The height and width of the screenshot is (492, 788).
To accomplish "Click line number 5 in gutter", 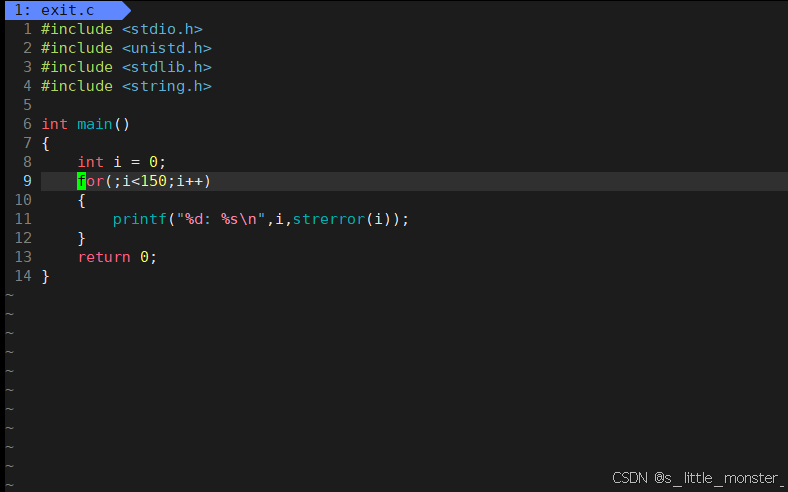I will [x=27, y=105].
